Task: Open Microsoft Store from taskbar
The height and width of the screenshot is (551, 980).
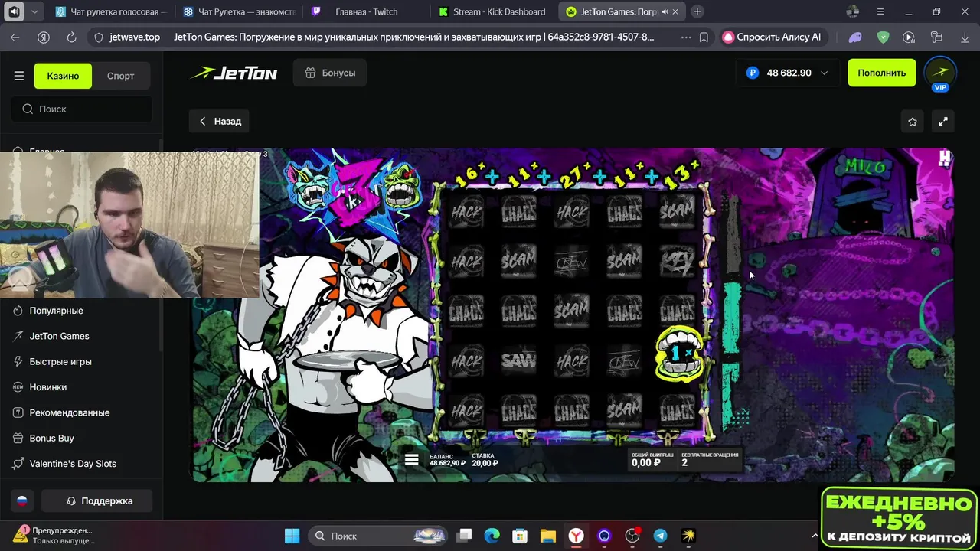Action: coord(520,536)
